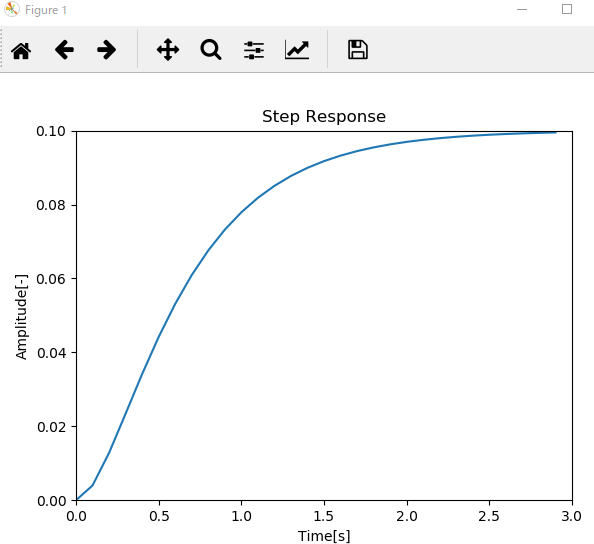Click the Figure 1 window icon
The image size is (594, 544).
click(12, 9)
